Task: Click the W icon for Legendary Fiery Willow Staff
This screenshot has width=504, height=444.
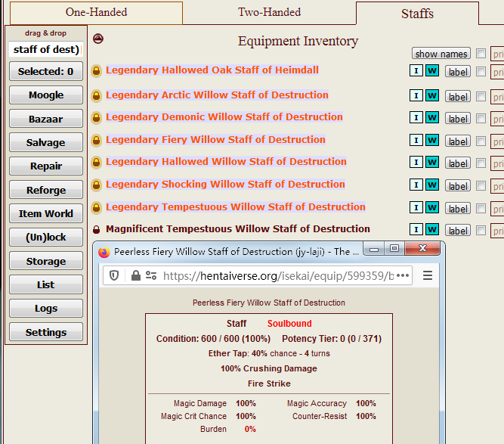Action: pos(432,140)
